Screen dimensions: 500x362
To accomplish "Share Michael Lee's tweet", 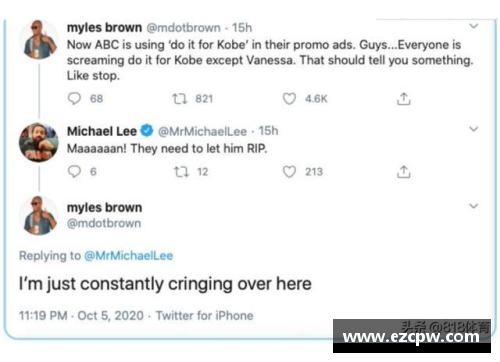I will coord(403,171).
